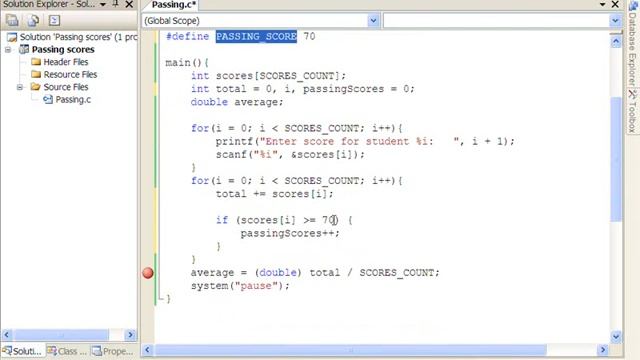Click the Properties icon in Solution Explorer toolbar
640x360 pixels.
12,20
